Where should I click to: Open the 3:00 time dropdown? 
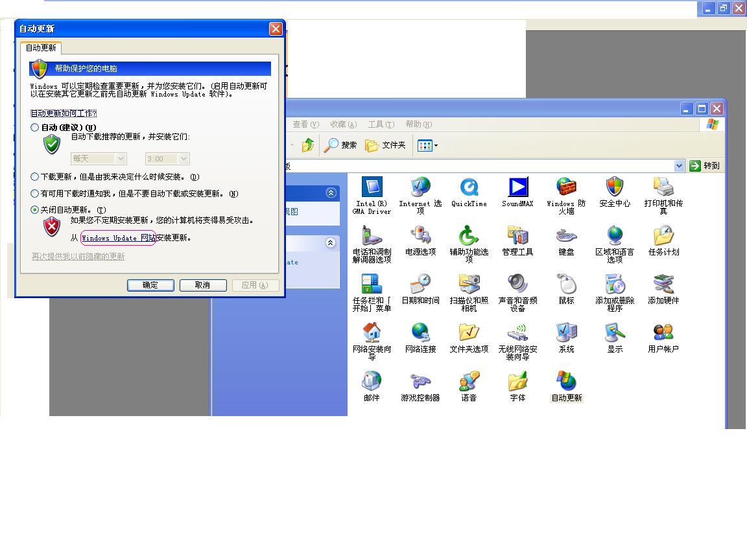pyautogui.click(x=167, y=159)
